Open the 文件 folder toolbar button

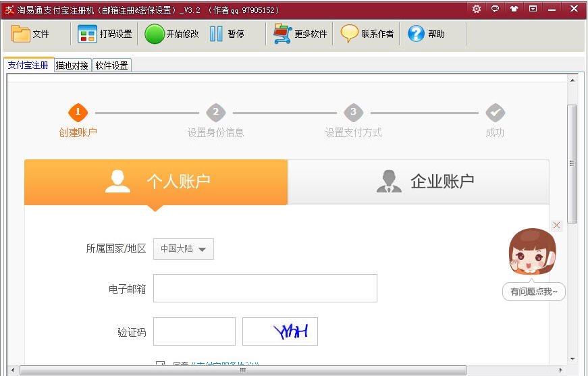(30, 34)
